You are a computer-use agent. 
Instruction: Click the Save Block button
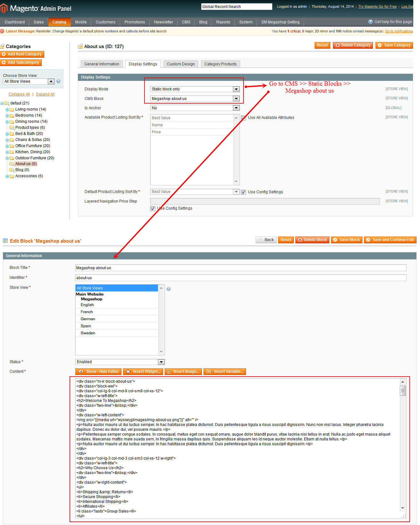tap(347, 240)
